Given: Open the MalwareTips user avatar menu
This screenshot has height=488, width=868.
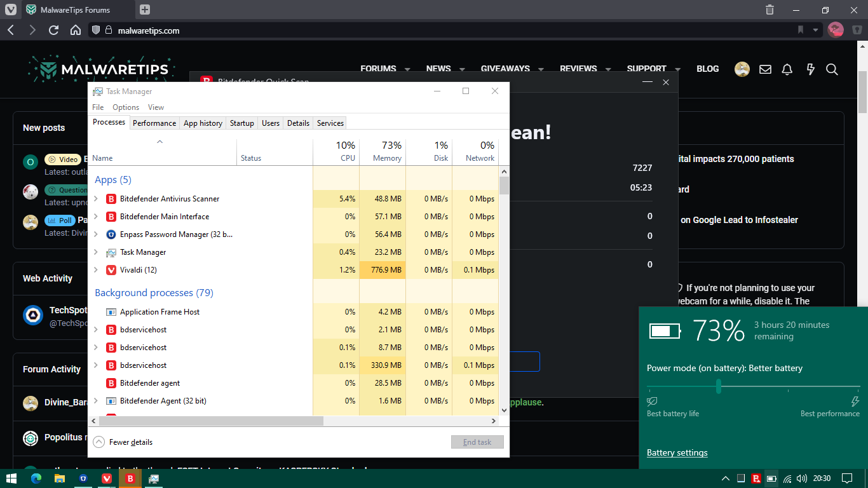Looking at the screenshot, I should point(742,69).
